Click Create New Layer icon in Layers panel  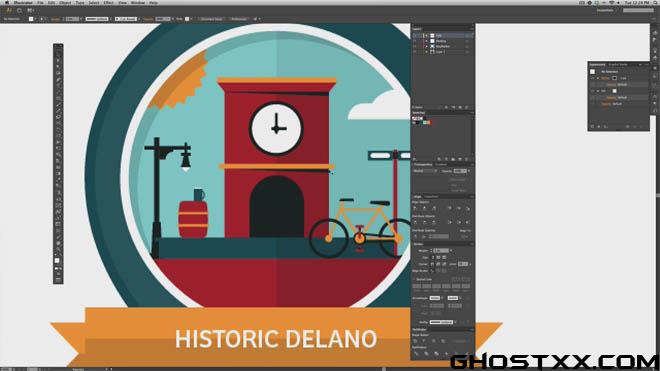point(460,107)
